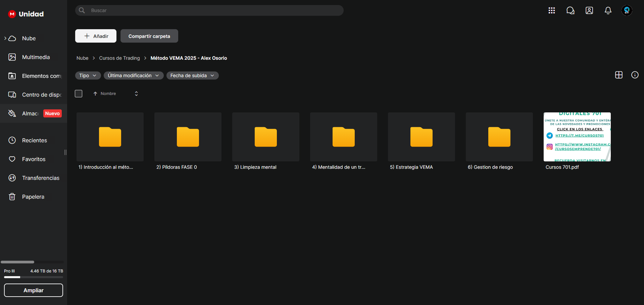Click the Transferencias arrows icon
The width and height of the screenshot is (644, 305).
tap(12, 178)
